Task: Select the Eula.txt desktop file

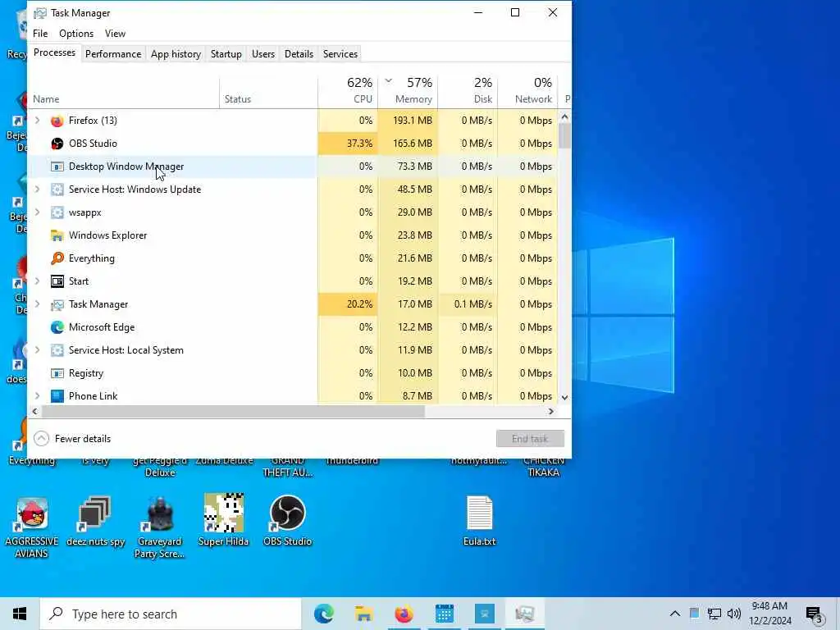Action: [x=479, y=521]
